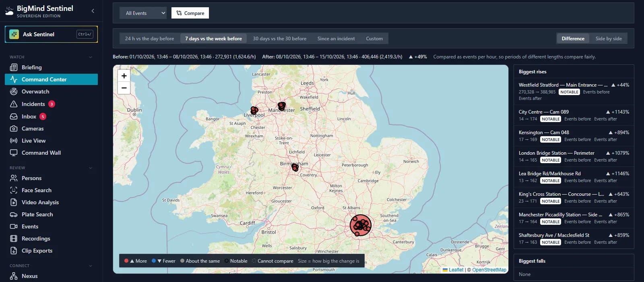Click the Liverpool cluster marker on map
This screenshot has height=282, width=644.
click(254, 110)
